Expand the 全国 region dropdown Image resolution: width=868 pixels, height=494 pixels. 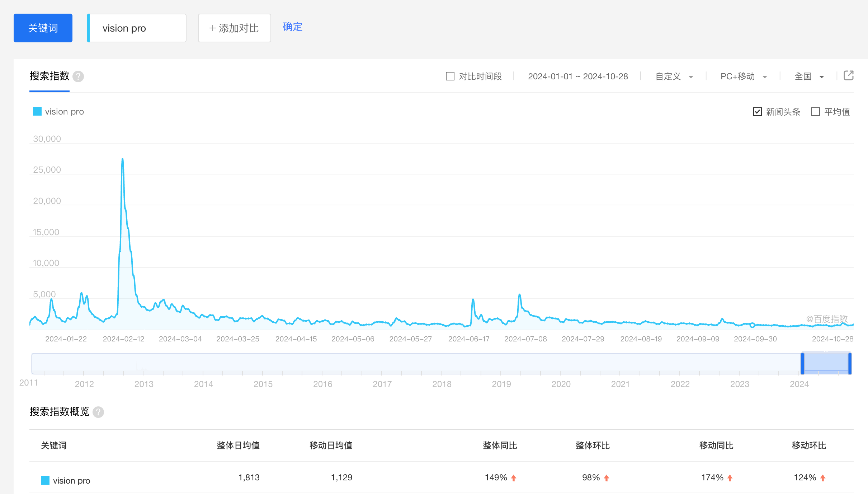[x=809, y=76]
